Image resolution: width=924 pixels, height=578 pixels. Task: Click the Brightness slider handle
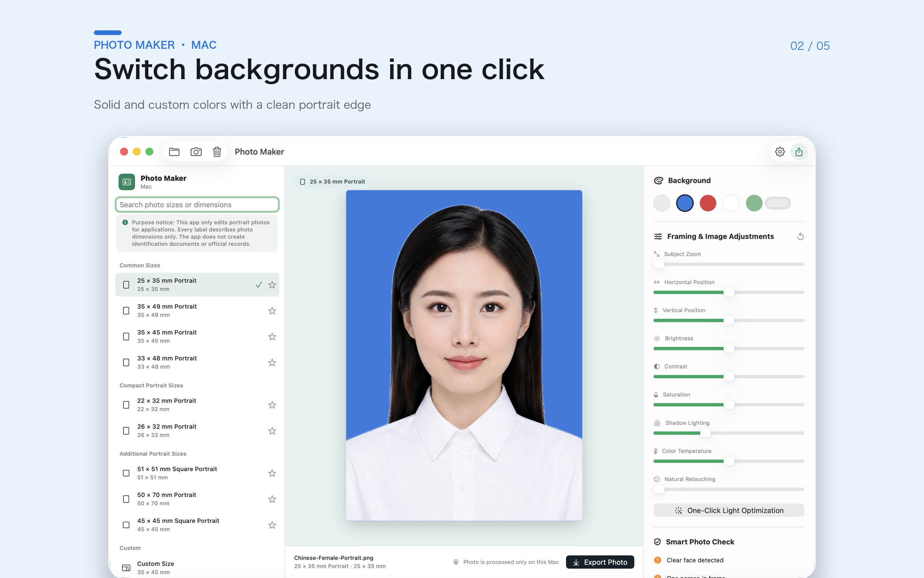pyautogui.click(x=729, y=349)
